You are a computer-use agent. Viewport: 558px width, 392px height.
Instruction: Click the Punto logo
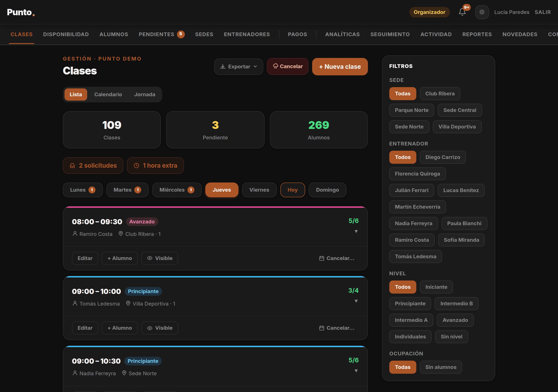(21, 12)
